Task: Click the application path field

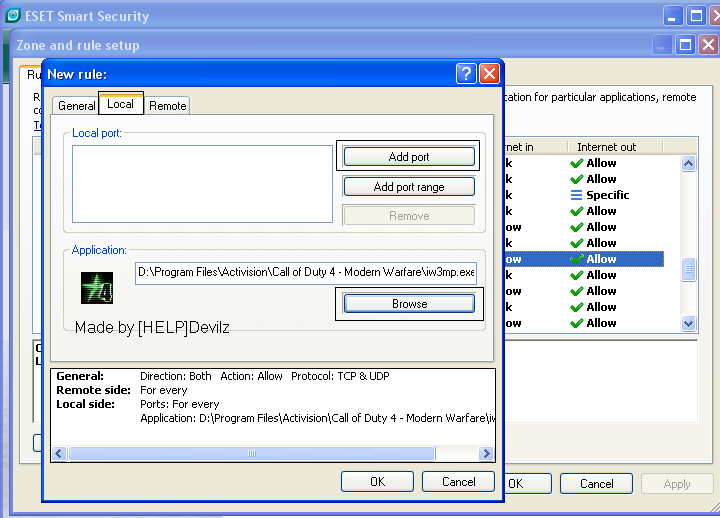Action: click(x=306, y=273)
